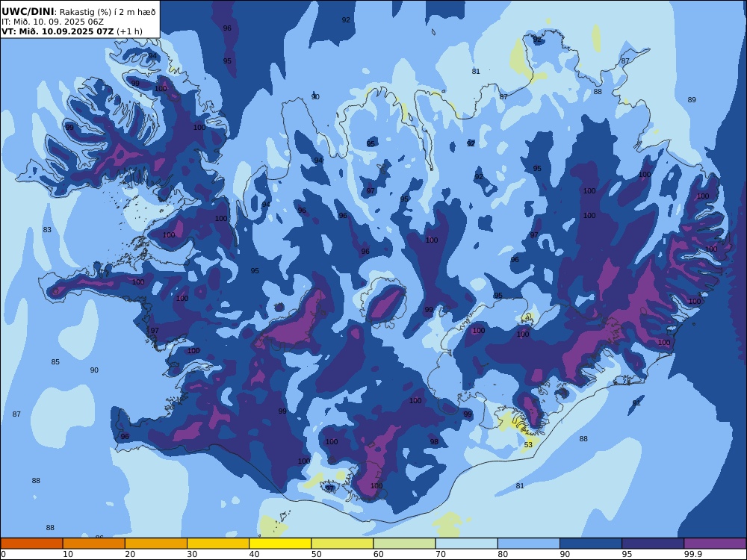The height and width of the screenshot is (560, 747).
Task: Click the 'IT: Mið. 10. 09. 2025 06Z' line
Action: 53,22
